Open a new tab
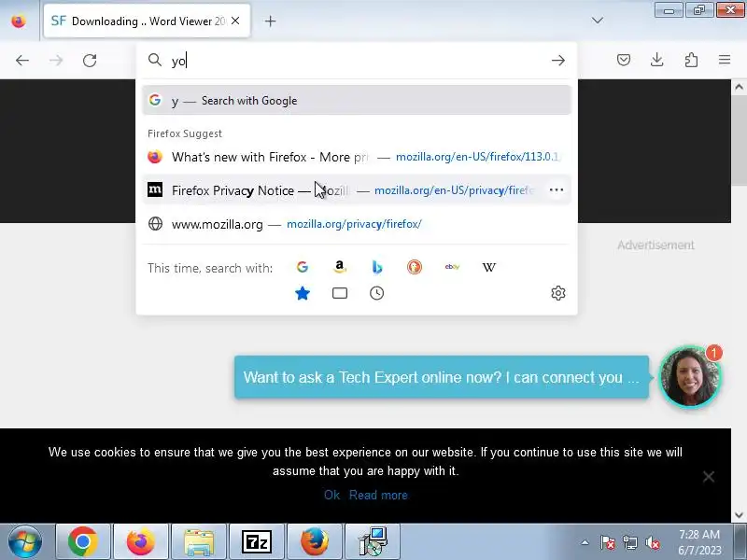The height and width of the screenshot is (560, 747). pyautogui.click(x=270, y=21)
